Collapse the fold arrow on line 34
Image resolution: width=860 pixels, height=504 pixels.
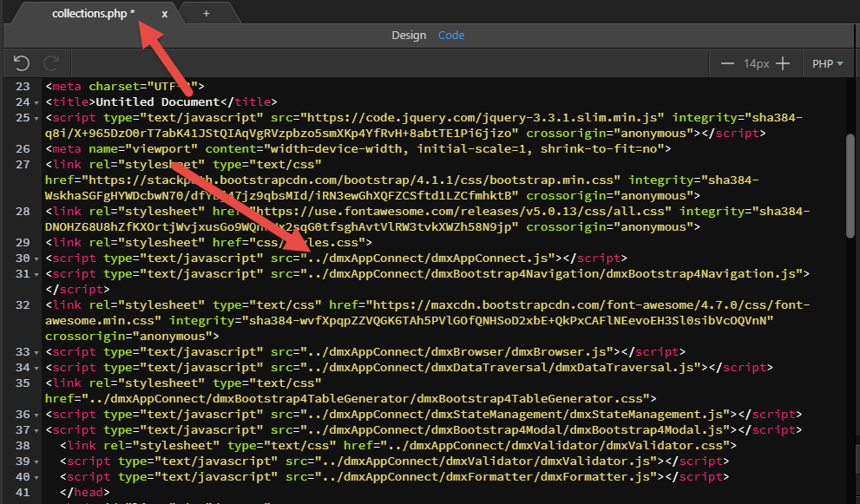click(x=36, y=369)
